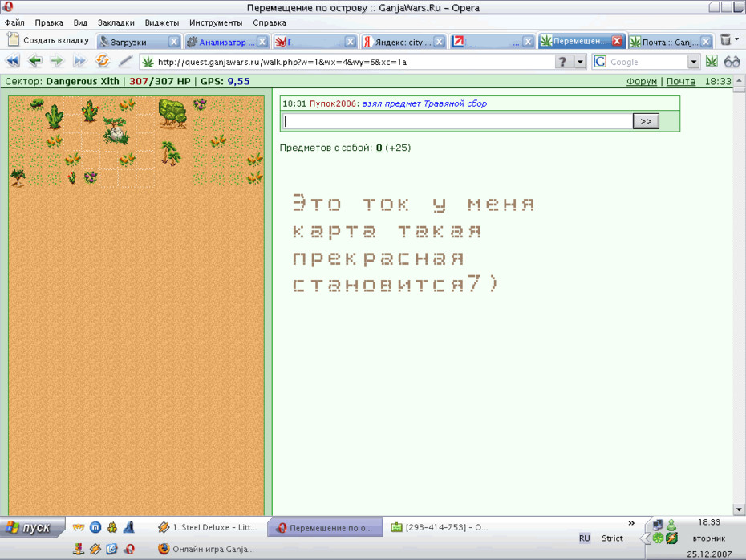Image resolution: width=746 pixels, height=560 pixels.
Task: Open the Инструменты menu
Action: 216,22
